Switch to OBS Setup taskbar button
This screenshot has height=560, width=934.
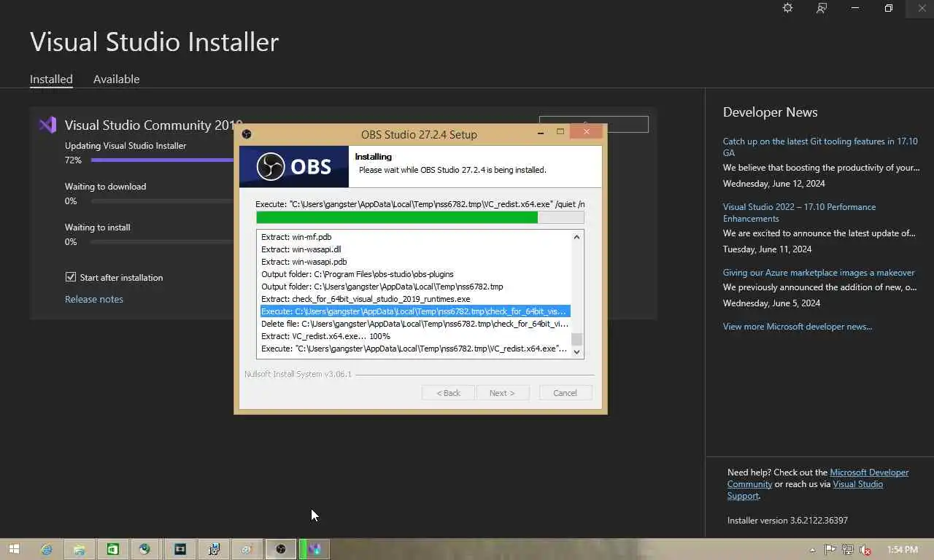tap(280, 549)
